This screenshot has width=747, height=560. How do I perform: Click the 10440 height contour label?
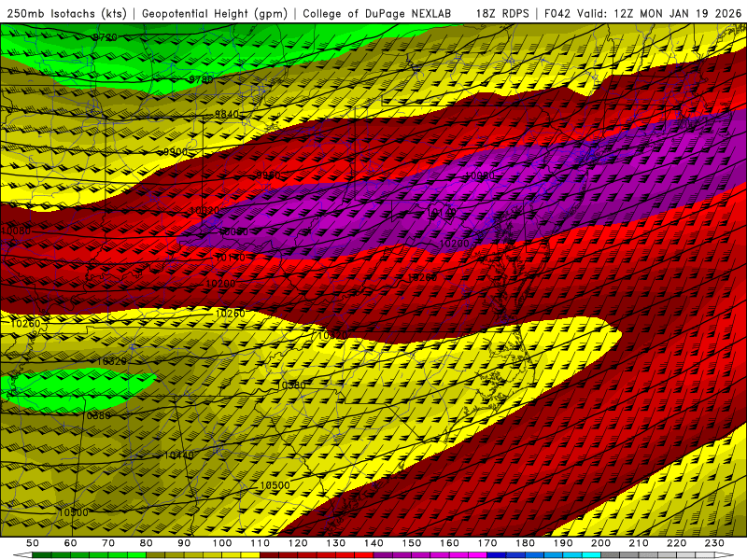pos(179,455)
